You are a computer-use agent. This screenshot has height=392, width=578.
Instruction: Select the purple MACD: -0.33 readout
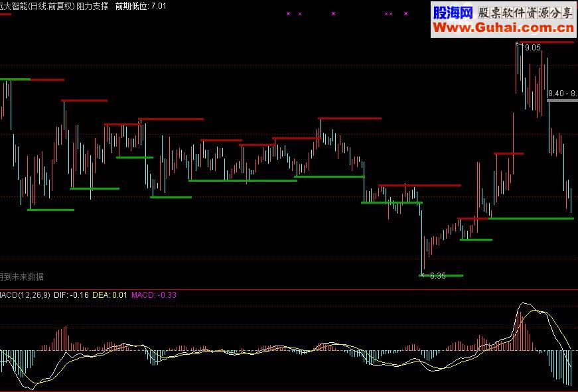click(x=154, y=295)
